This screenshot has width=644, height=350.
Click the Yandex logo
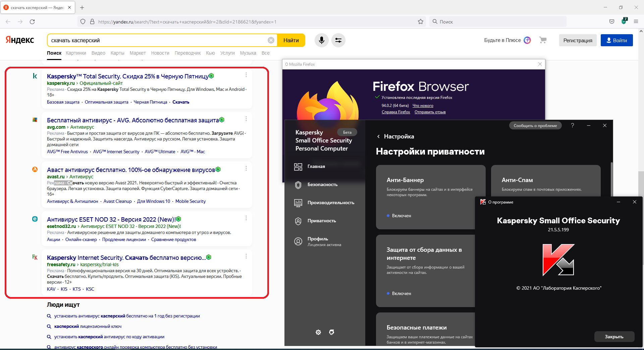click(20, 40)
